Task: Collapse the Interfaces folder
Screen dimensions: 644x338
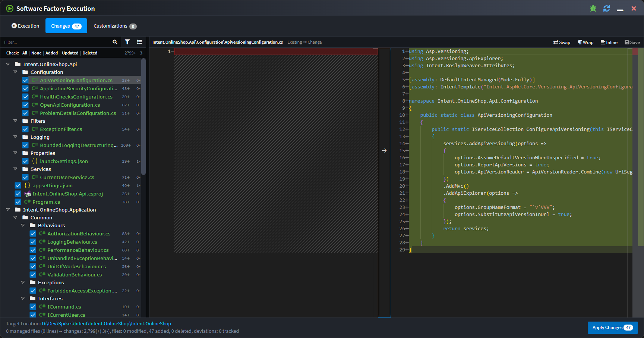Action: tap(23, 298)
